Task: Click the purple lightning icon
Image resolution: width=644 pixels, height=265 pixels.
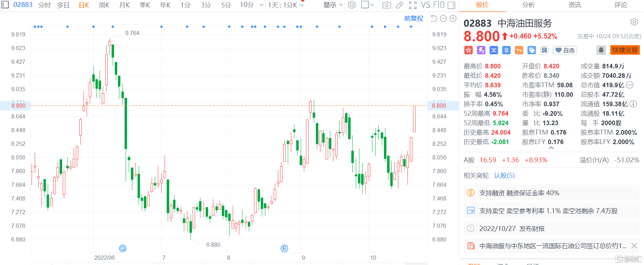Action: click(x=481, y=50)
